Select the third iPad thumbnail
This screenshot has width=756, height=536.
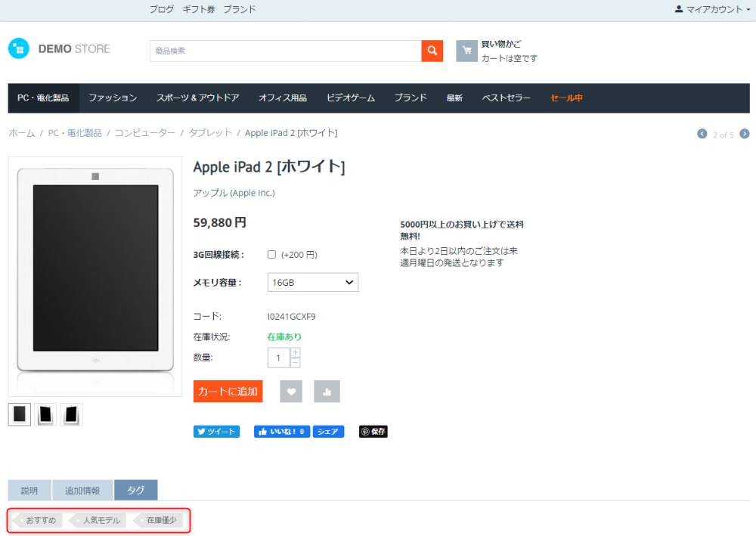(x=71, y=414)
